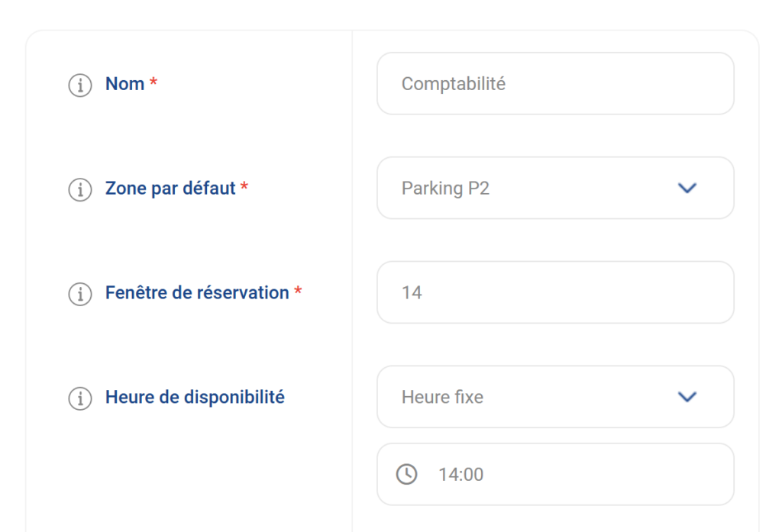The width and height of the screenshot is (782, 532).
Task: Click the info icon near Fenêtre de réservation
Action: point(79,295)
